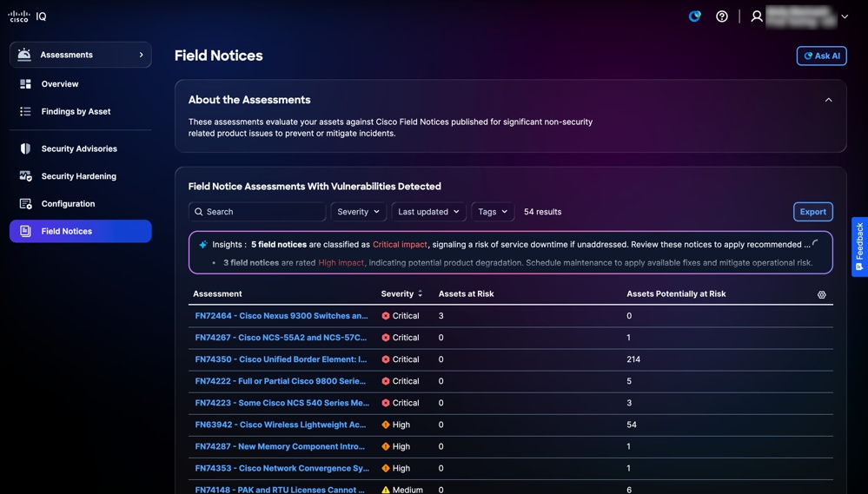Open FN72464 Cisco Nexus 9300 notice
The width and height of the screenshot is (868, 494).
point(282,316)
